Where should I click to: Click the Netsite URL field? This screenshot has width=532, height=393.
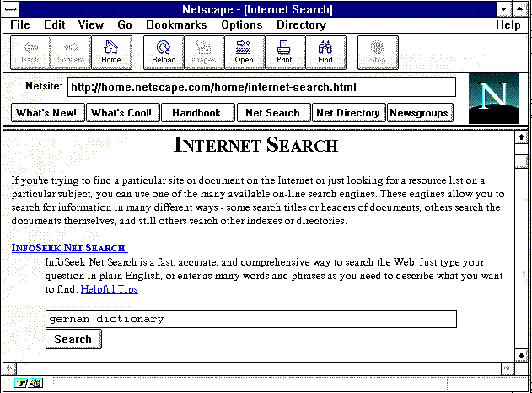tap(261, 87)
